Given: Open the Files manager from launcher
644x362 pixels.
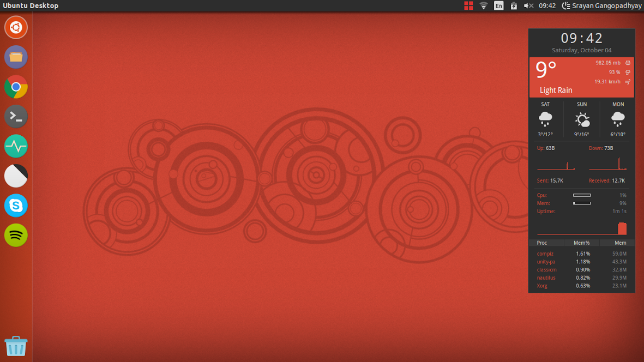Looking at the screenshot, I should (x=16, y=57).
